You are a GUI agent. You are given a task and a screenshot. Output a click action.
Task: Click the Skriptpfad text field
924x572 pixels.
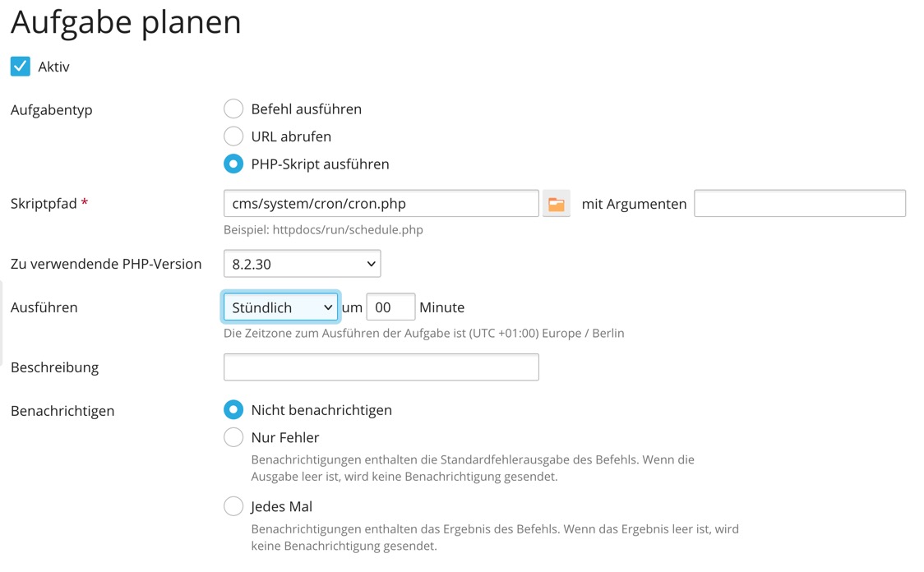381,204
